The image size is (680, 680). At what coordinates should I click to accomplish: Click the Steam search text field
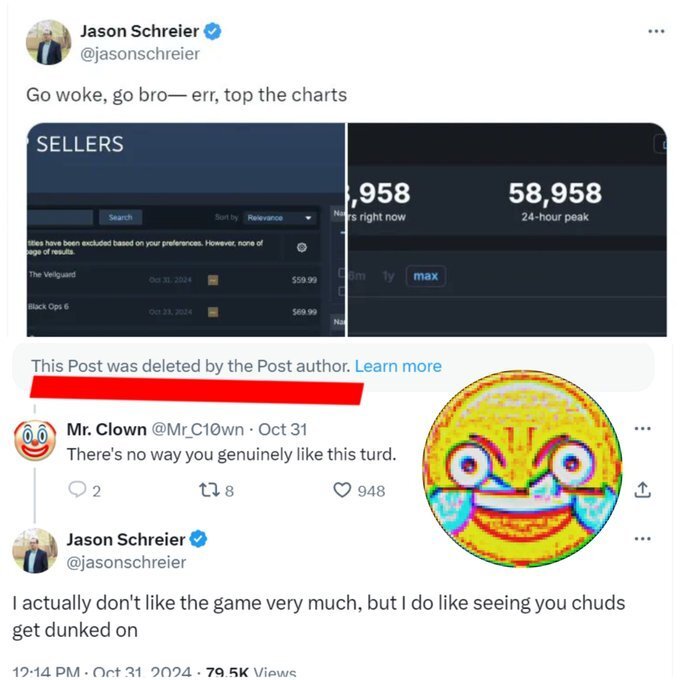[60, 217]
